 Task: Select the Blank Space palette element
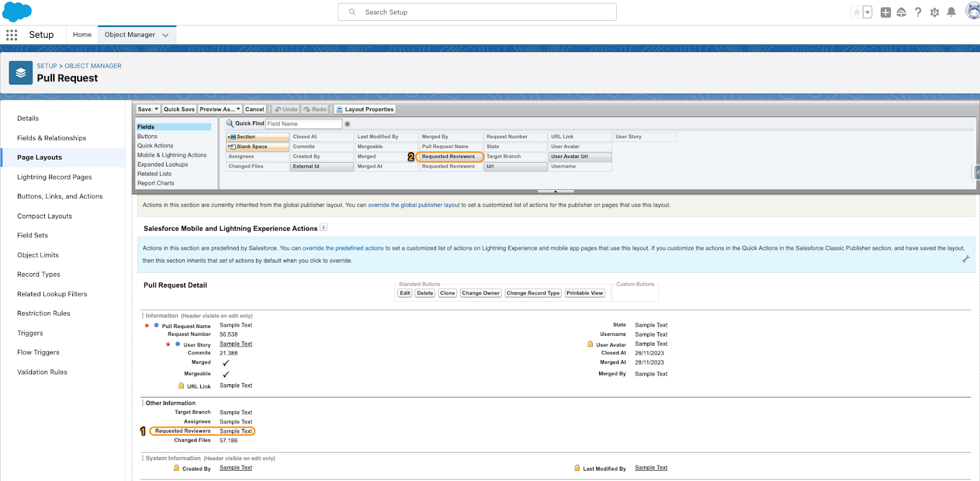(x=258, y=147)
